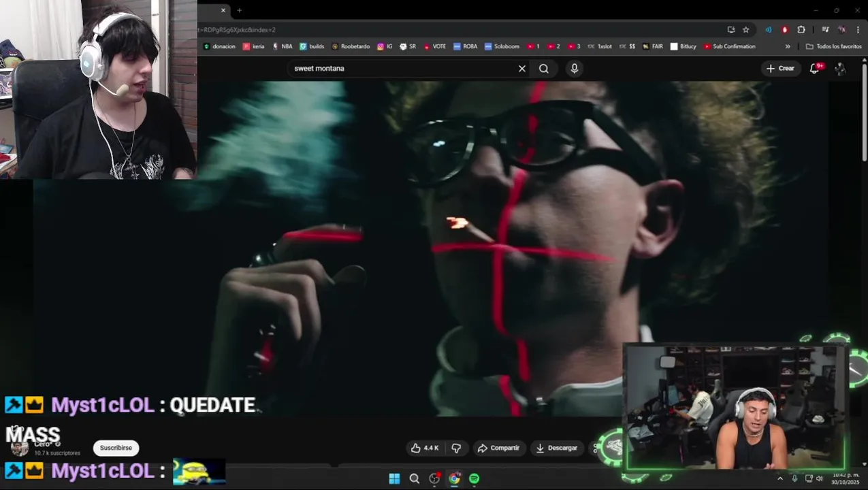
Task: Subscribe via the Suscribirse button
Action: 116,448
